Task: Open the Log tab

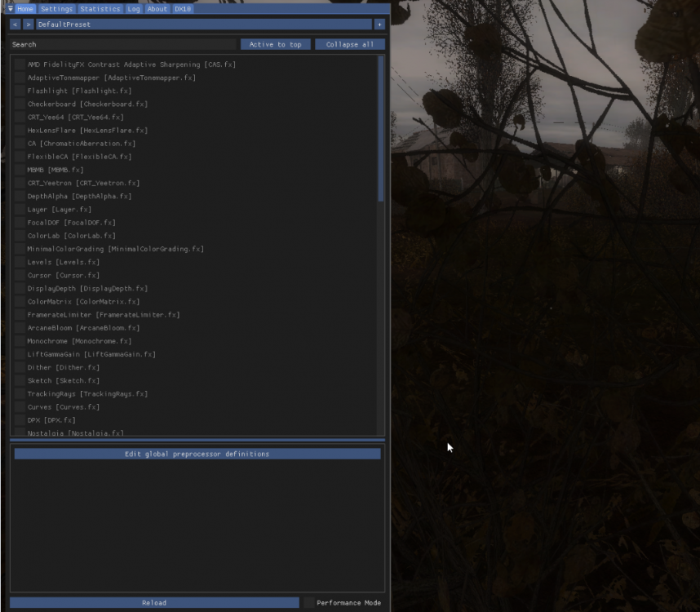Action: coord(134,9)
